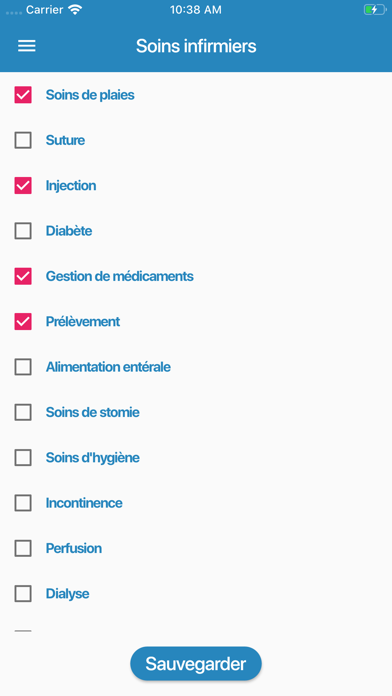Screen dimensions: 392x696
Task: Tap the battery icon in status bar
Action: [x=375, y=10]
